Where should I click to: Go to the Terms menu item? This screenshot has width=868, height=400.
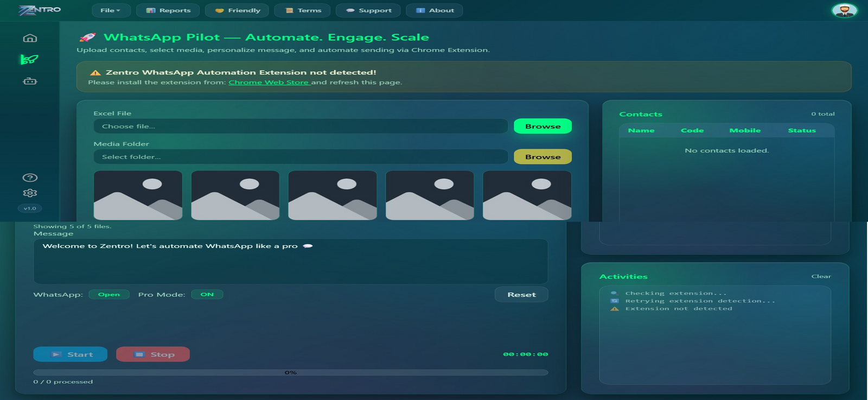coord(303,10)
